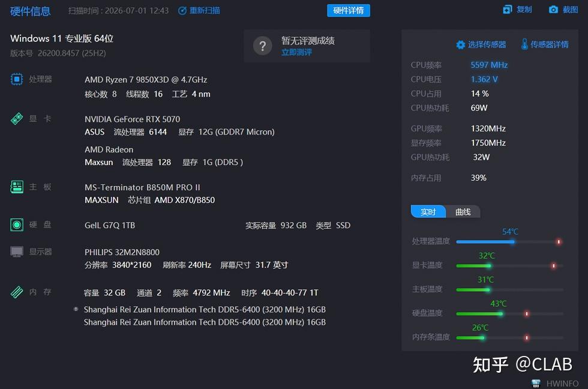The width and height of the screenshot is (588, 389).
Task: Click the 1.362 V CPU voltage value
Action: [484, 79]
